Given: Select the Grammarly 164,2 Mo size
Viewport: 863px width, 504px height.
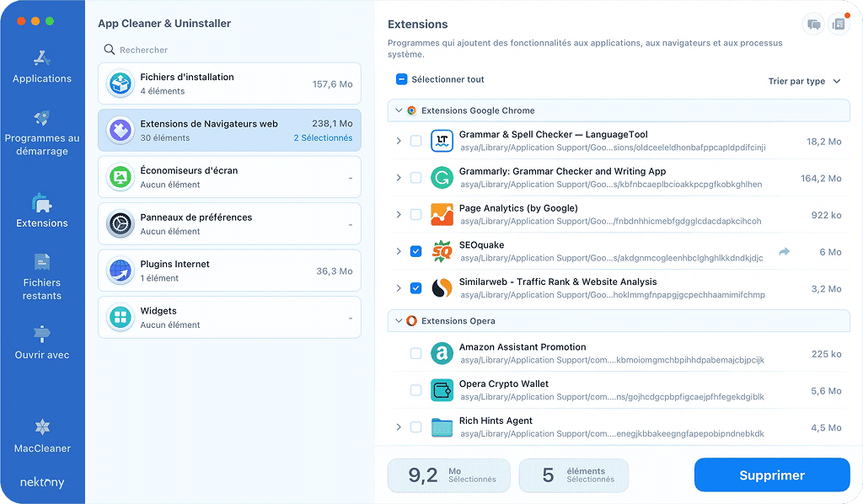Looking at the screenshot, I should (x=821, y=179).
